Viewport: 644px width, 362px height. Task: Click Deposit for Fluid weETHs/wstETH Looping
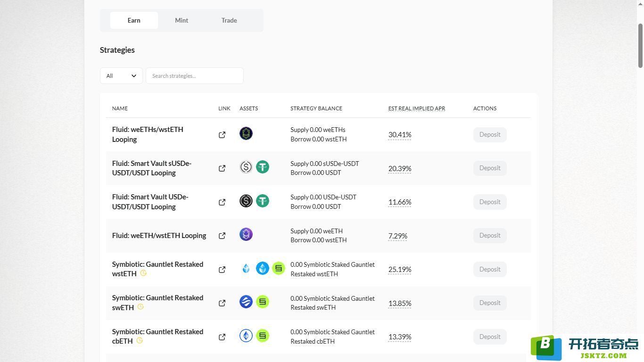[x=490, y=135]
